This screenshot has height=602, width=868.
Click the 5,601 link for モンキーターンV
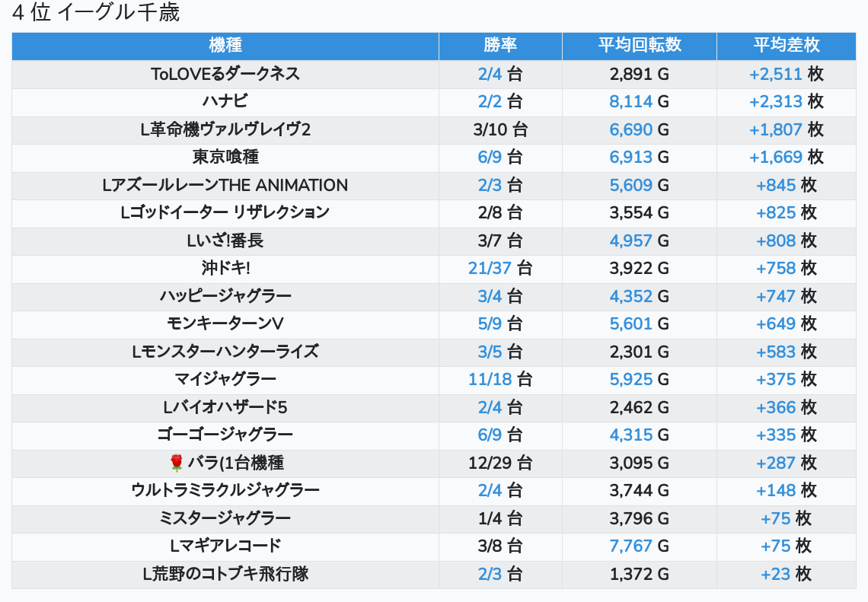pos(630,324)
